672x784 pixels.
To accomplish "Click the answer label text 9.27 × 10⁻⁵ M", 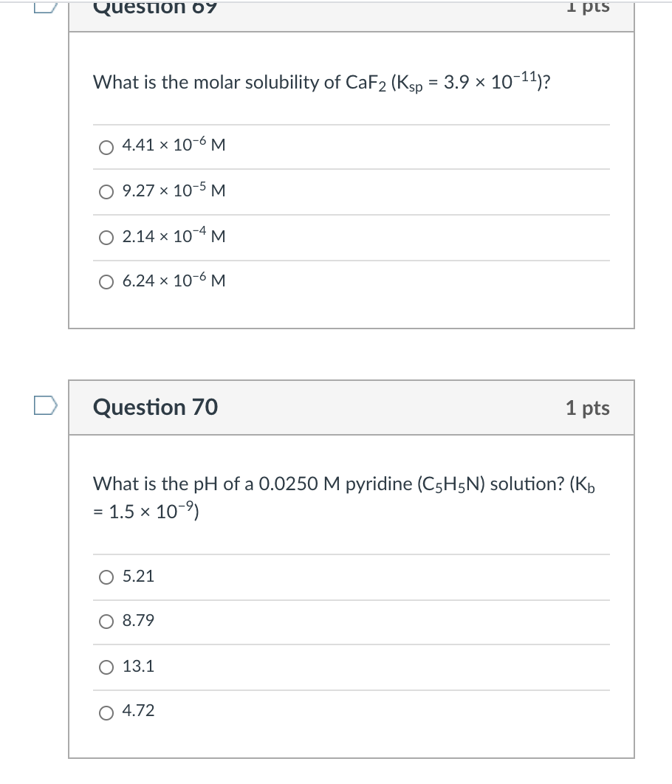I will pos(174,190).
